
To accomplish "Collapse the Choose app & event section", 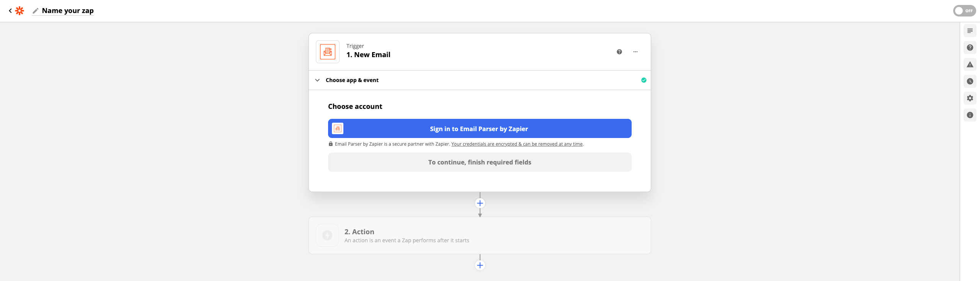I will 317,80.
